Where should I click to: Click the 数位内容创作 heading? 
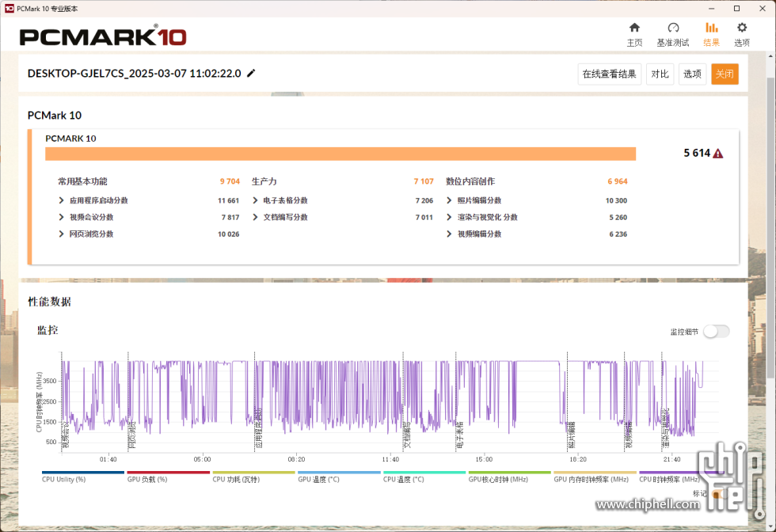tap(470, 181)
